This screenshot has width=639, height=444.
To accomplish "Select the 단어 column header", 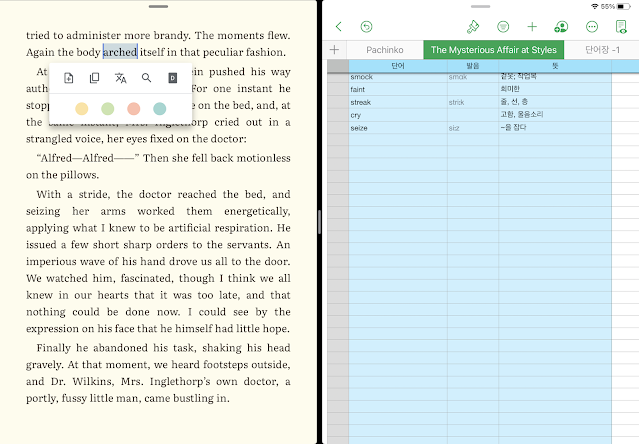I will 398,66.
